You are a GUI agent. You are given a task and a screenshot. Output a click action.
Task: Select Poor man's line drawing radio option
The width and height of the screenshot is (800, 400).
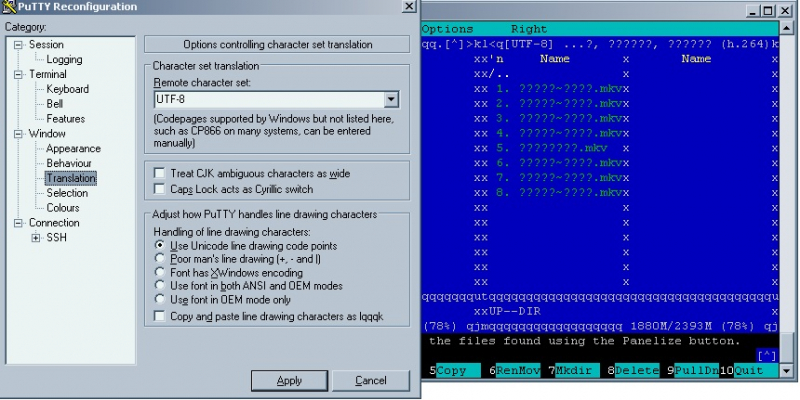coord(160,258)
